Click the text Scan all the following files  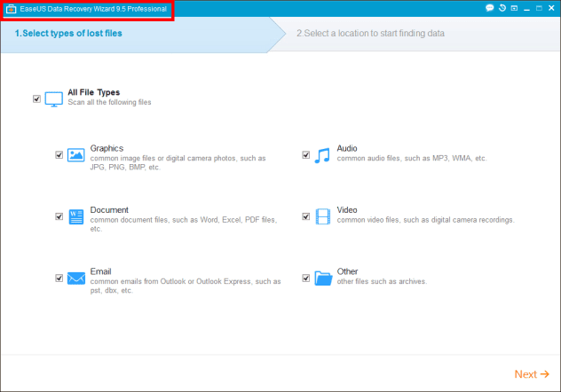pos(109,103)
